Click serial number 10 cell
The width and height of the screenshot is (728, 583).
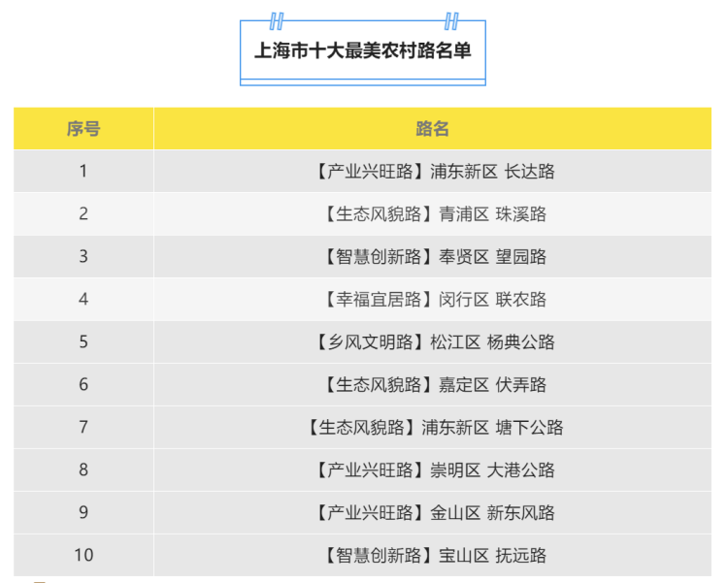coord(83,556)
